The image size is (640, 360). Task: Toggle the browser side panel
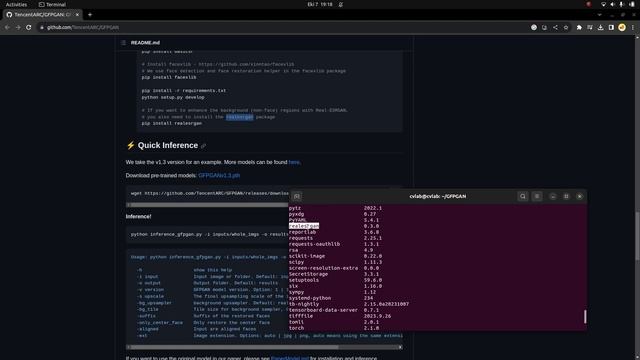pyautogui.click(x=611, y=27)
